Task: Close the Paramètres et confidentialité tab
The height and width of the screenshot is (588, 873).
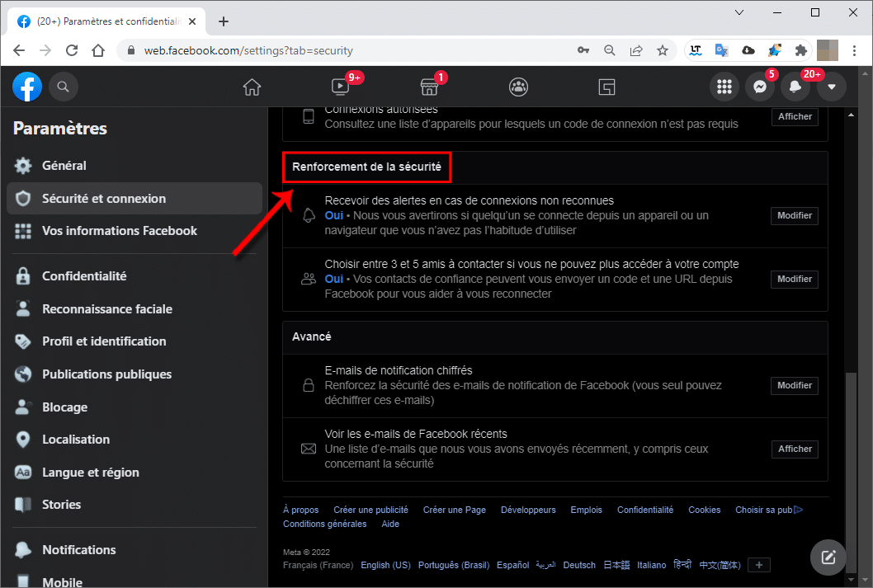Action: click(192, 21)
